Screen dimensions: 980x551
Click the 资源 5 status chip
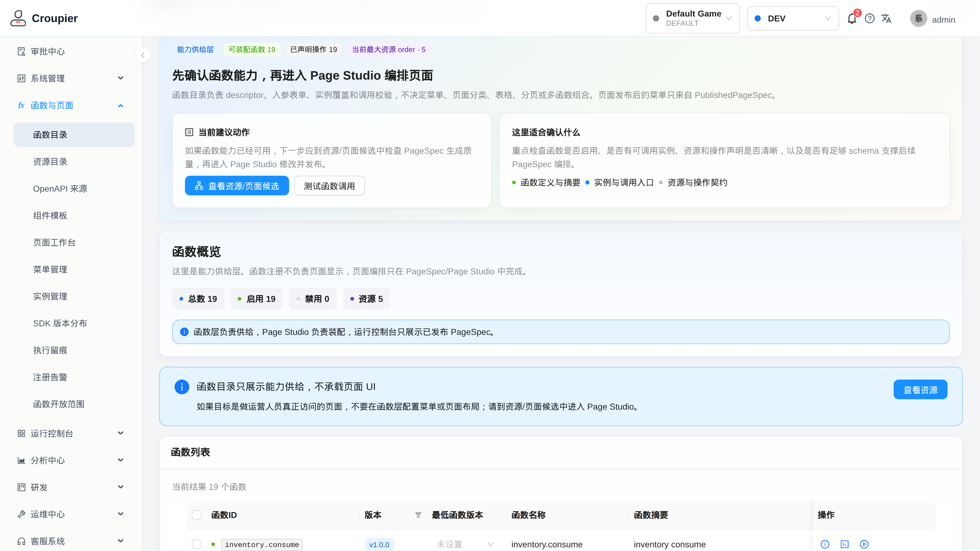point(366,299)
